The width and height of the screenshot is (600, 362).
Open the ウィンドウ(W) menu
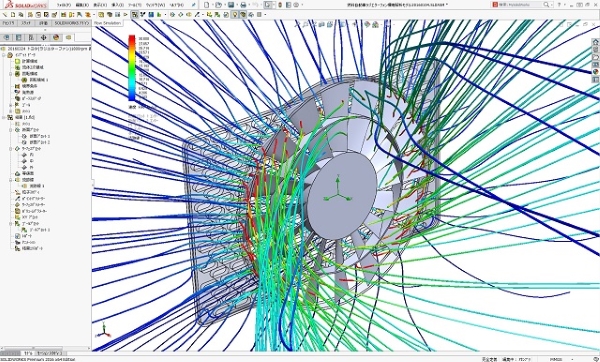click(155, 5)
